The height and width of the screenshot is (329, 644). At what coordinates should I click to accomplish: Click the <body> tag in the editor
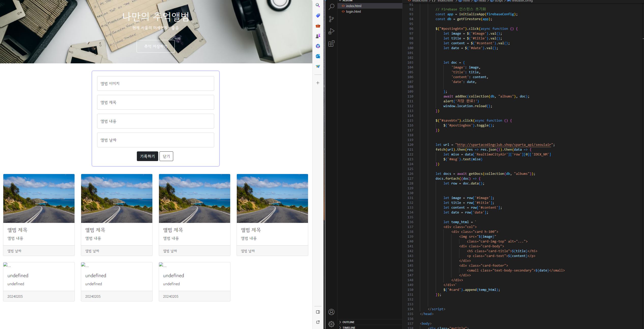tap(426, 324)
